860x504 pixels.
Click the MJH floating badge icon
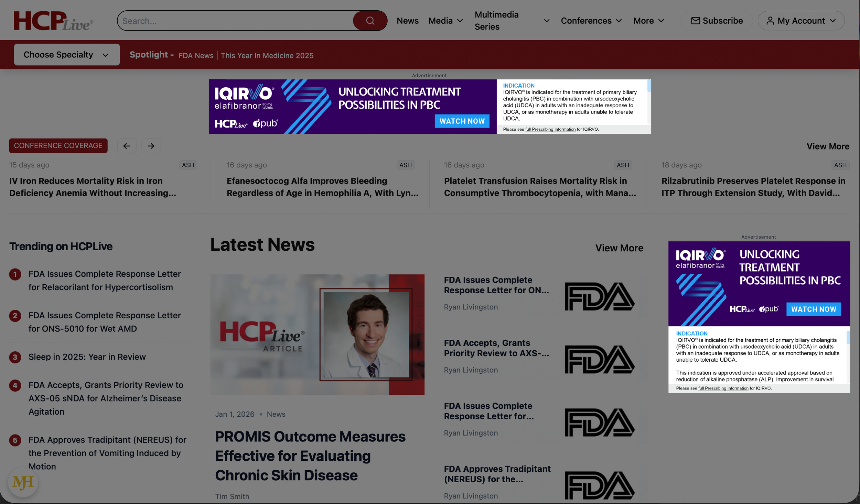pos(23,482)
